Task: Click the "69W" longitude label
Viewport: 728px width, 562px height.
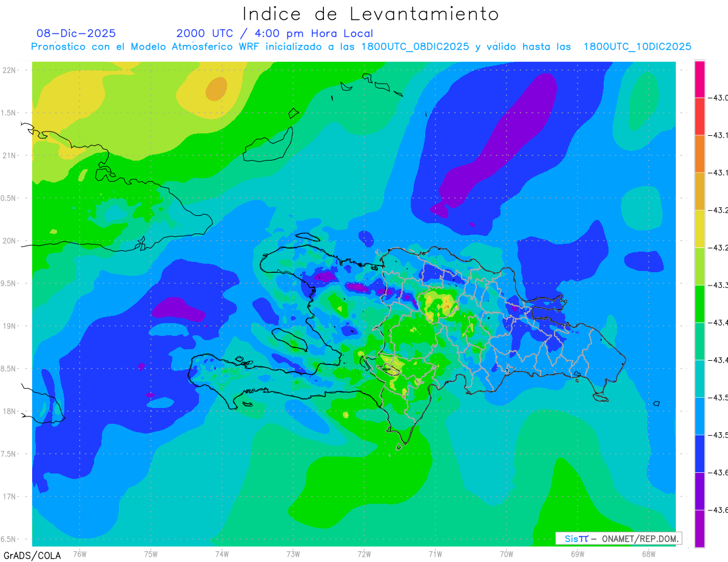Action: coord(578,554)
